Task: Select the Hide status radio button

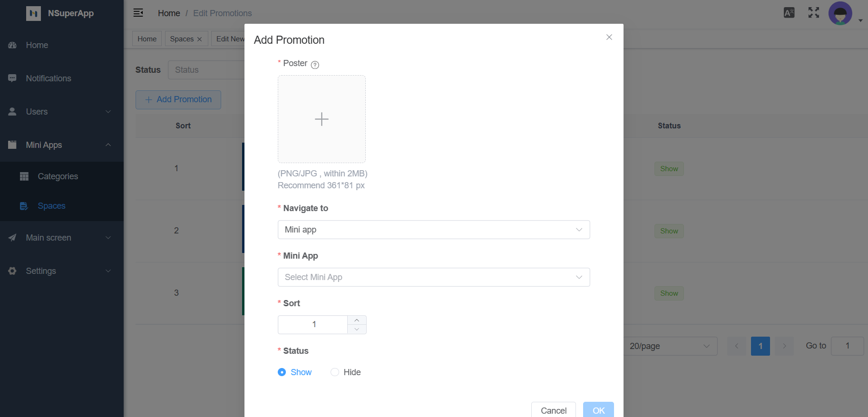Action: point(335,372)
